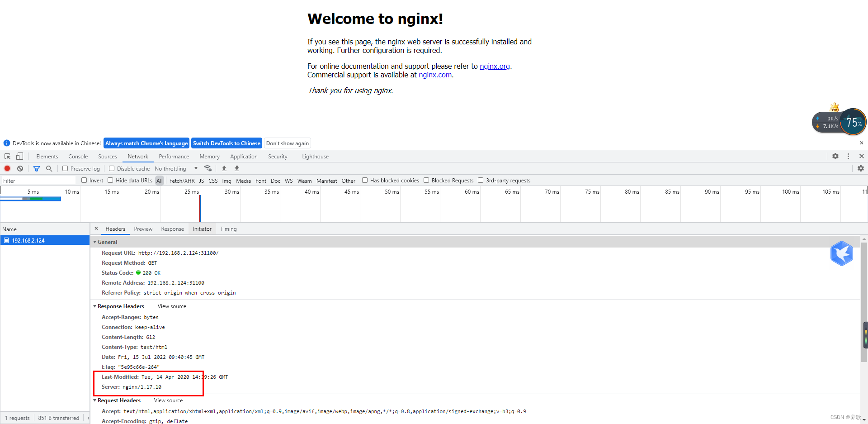Open the Sources tab
The width and height of the screenshot is (868, 424).
point(108,157)
